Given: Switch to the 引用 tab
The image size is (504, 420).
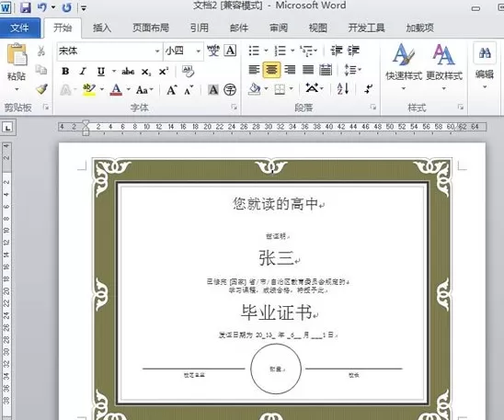Looking at the screenshot, I should click(200, 28).
